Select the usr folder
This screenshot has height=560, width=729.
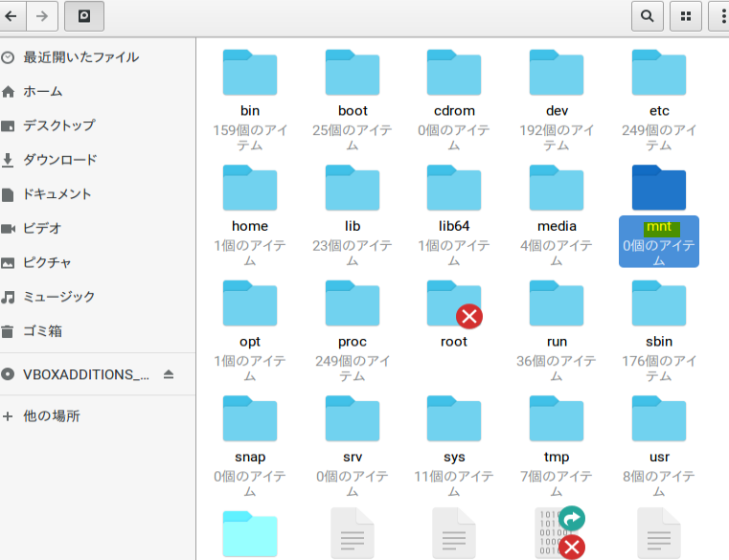click(659, 419)
